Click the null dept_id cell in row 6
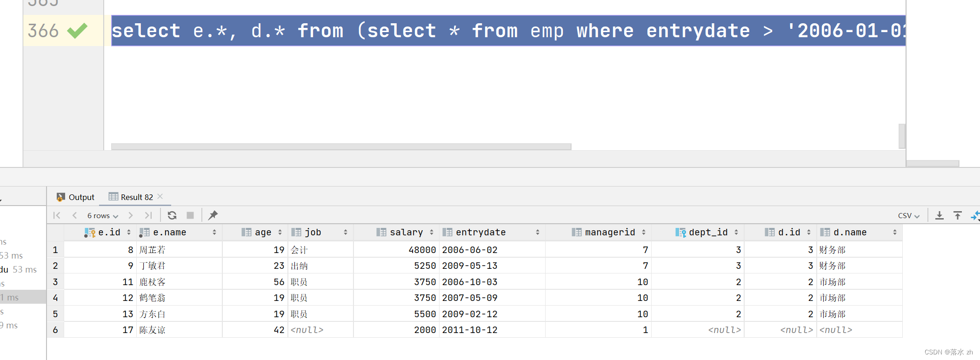This screenshot has width=980, height=360. pos(698,330)
